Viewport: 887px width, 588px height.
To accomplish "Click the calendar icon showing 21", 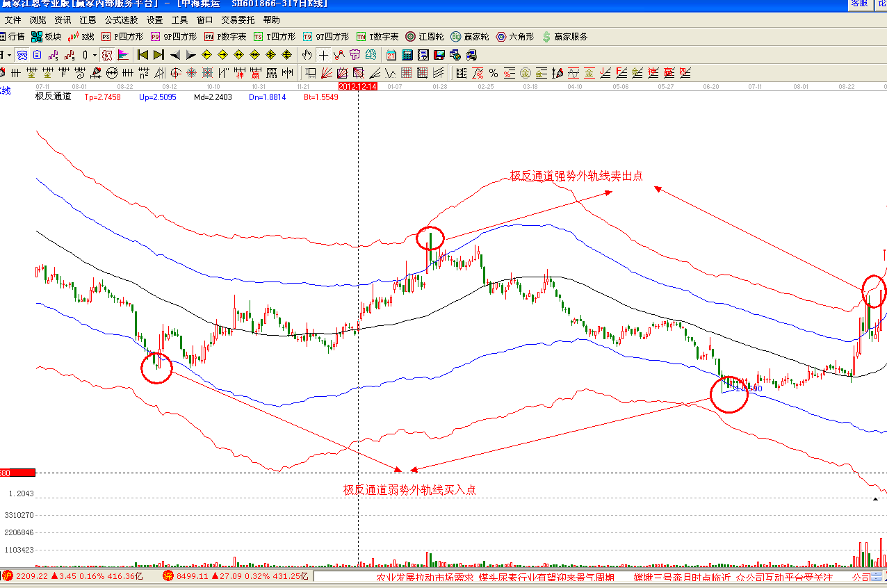I will tap(391, 55).
